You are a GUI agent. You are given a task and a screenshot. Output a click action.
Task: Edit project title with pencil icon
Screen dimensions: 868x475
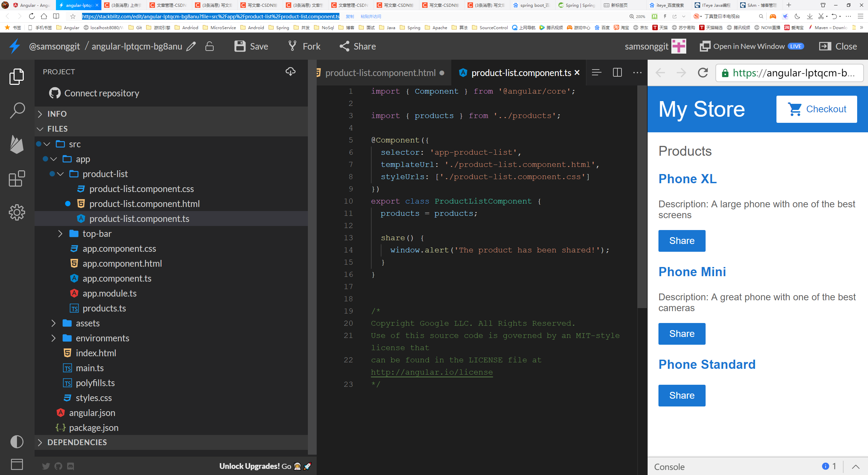[191, 46]
